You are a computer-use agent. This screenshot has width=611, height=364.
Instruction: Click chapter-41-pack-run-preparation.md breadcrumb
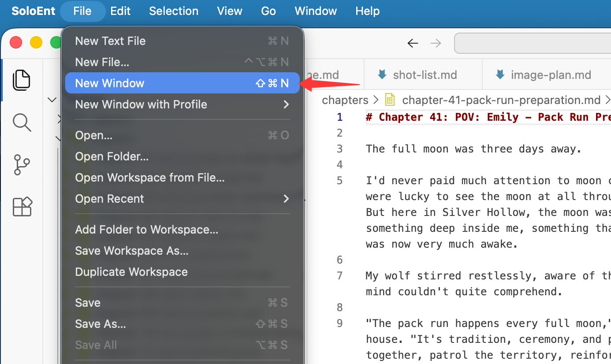tap(501, 100)
